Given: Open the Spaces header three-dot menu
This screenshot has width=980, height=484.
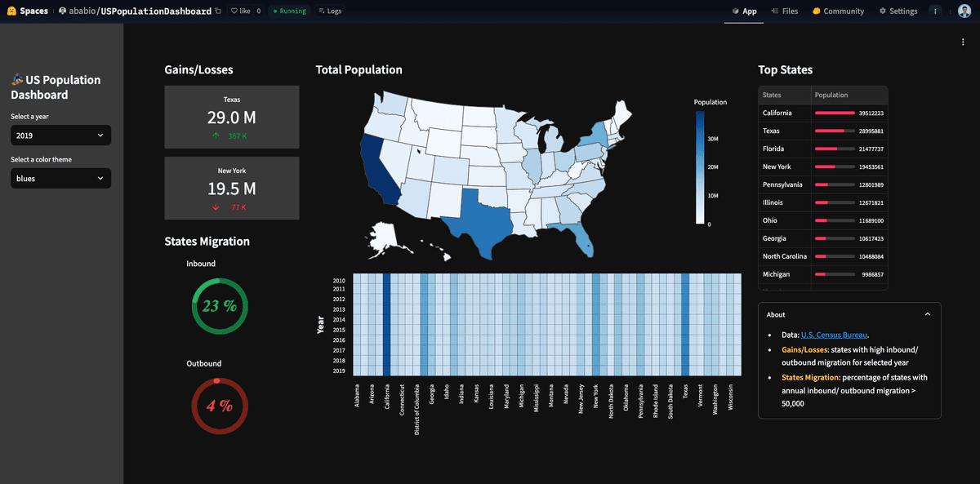Looking at the screenshot, I should [935, 11].
